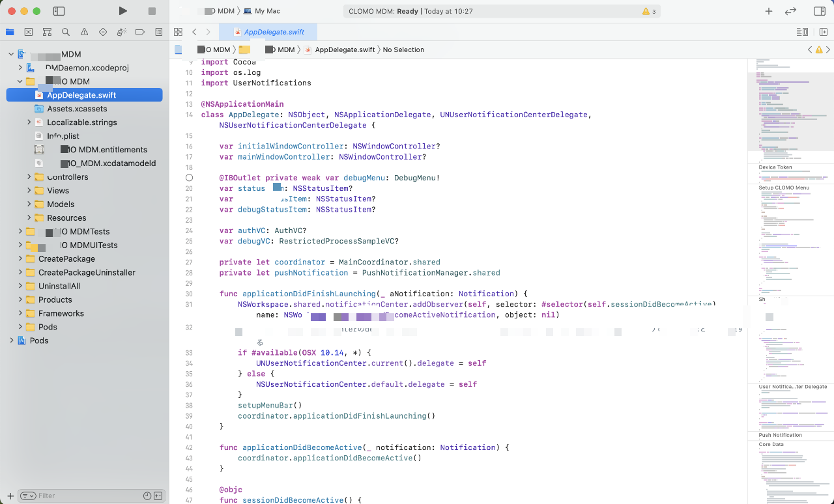Open the Symbol navigator

click(x=47, y=32)
